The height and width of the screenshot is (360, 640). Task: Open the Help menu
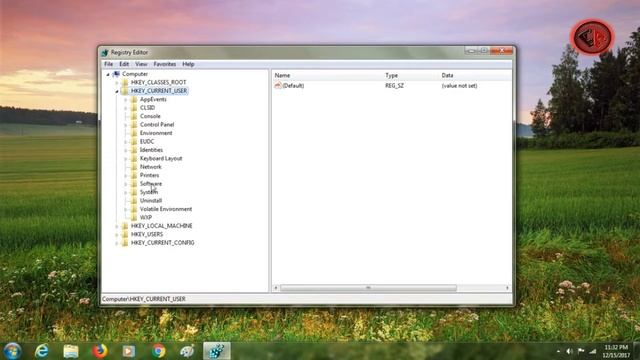coord(188,64)
